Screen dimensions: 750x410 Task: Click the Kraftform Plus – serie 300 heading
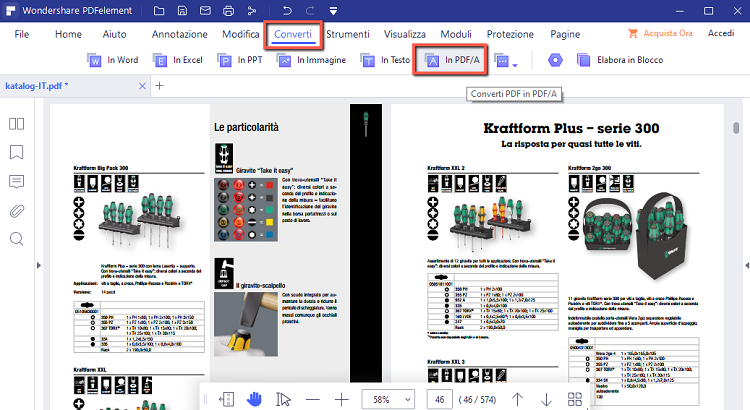[571, 128]
